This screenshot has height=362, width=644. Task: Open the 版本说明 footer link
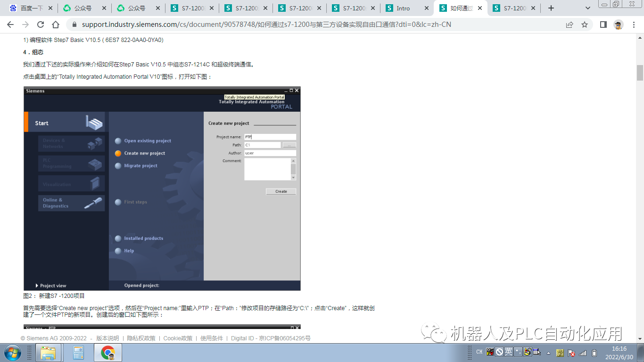(107, 338)
